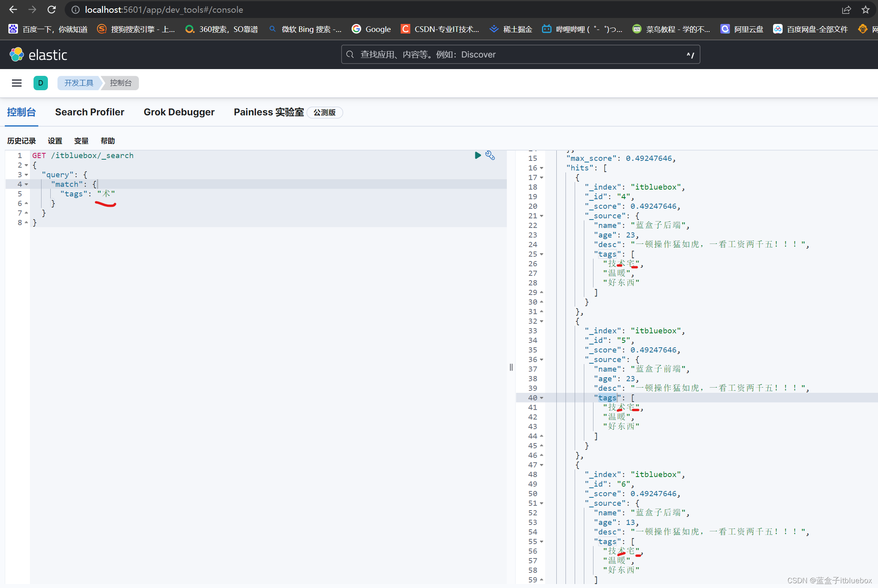The height and width of the screenshot is (588, 878).
Task: Click the green send request play icon
Action: pyautogui.click(x=478, y=155)
